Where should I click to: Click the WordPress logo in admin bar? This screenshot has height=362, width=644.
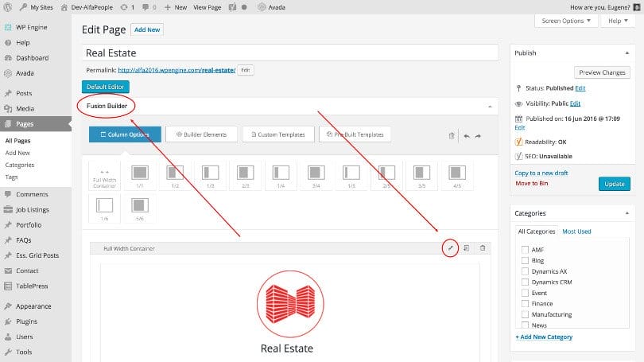[10, 6]
